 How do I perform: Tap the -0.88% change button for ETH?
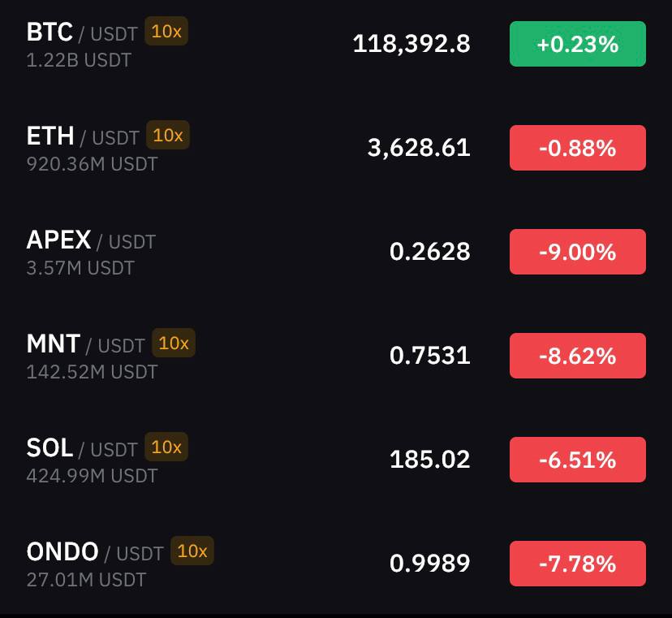pos(577,148)
